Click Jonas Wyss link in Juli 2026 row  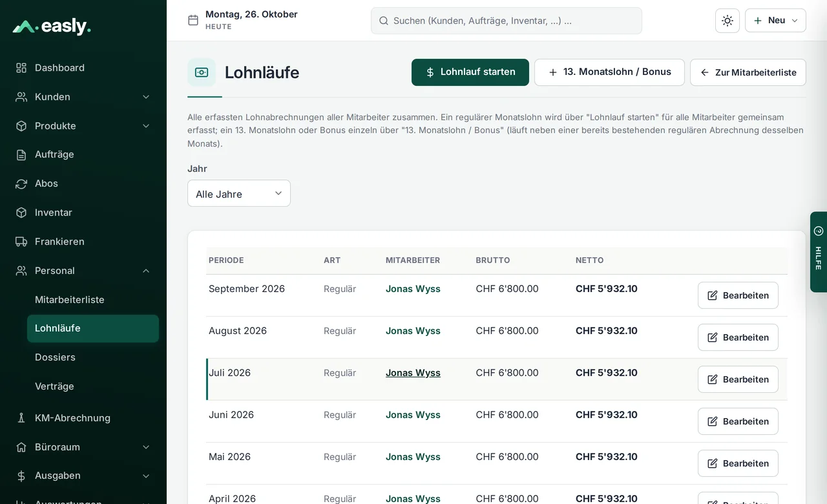tap(413, 373)
